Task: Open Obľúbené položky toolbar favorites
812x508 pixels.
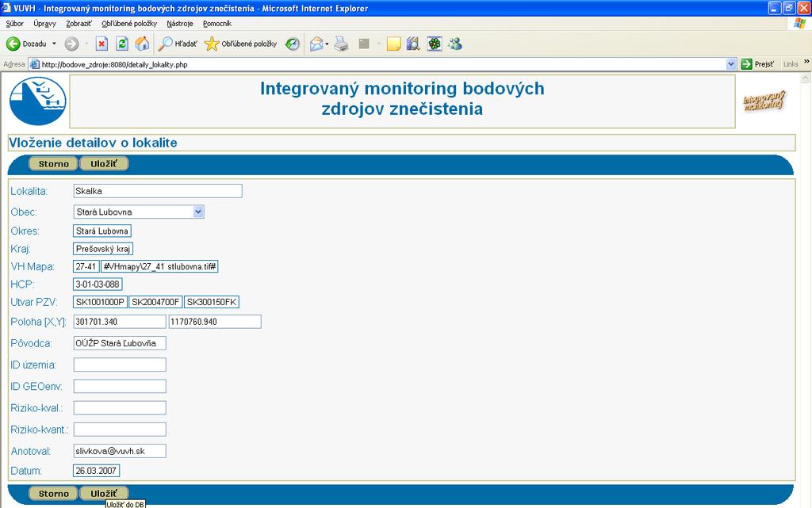Action: 241,44
